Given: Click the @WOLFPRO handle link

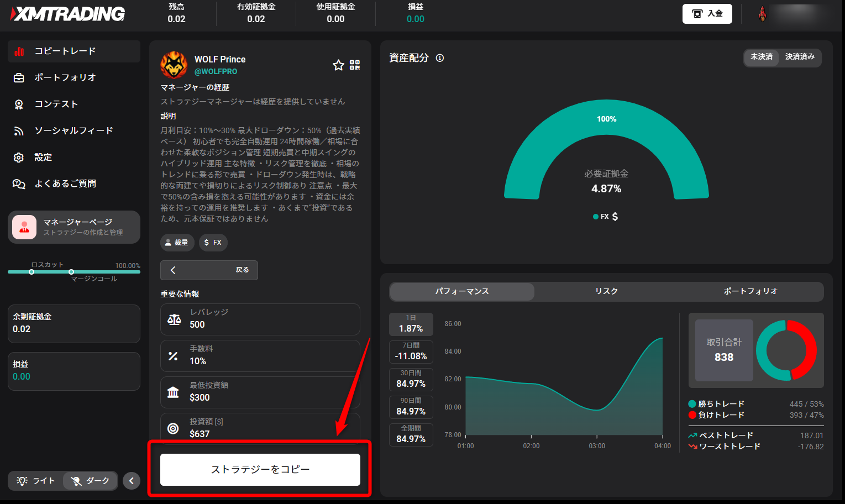Looking at the screenshot, I should (x=216, y=71).
